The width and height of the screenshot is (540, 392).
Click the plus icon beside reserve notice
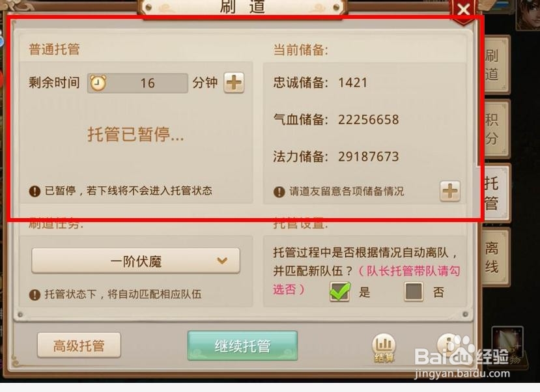pos(449,191)
